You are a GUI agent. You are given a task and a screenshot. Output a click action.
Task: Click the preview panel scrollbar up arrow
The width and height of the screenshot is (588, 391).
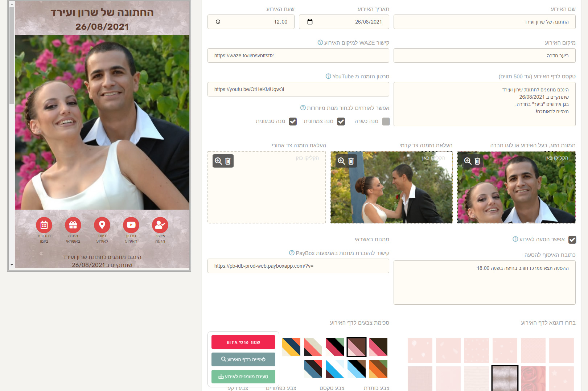(x=12, y=4)
